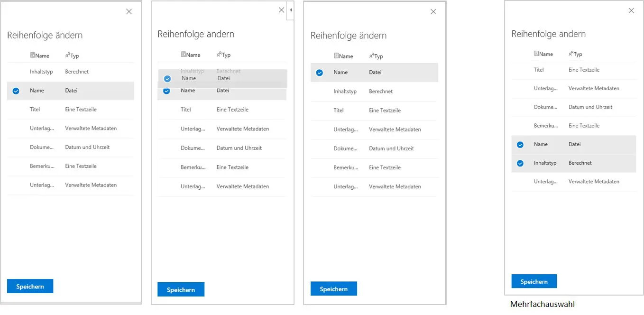Uncheck the Inhaltstyp selection in fourth panel
644x315 pixels.
pos(520,163)
